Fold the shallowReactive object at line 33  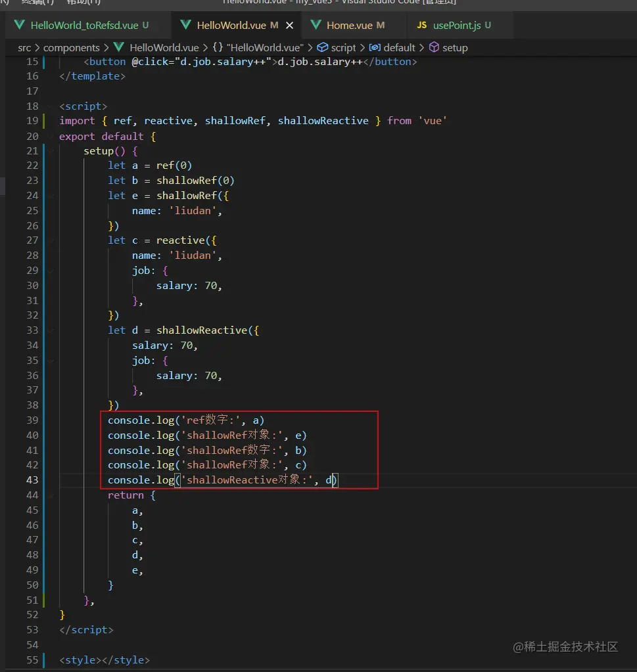[x=51, y=330]
